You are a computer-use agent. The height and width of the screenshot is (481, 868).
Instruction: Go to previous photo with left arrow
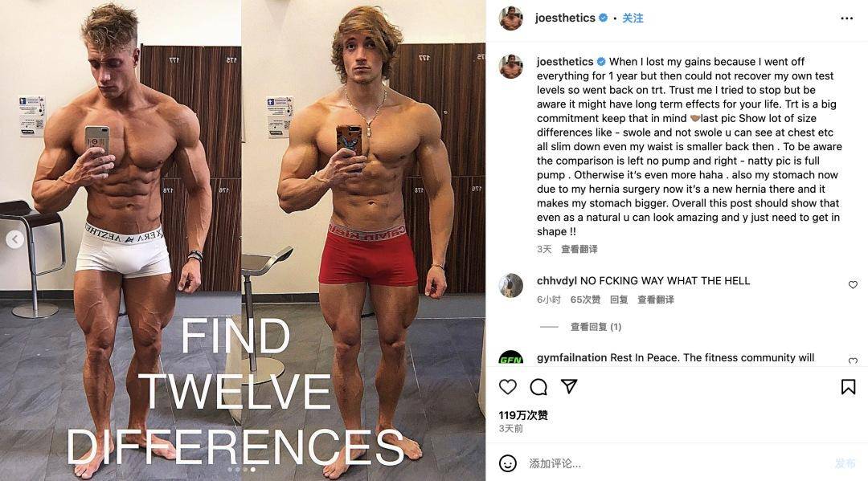[15, 239]
